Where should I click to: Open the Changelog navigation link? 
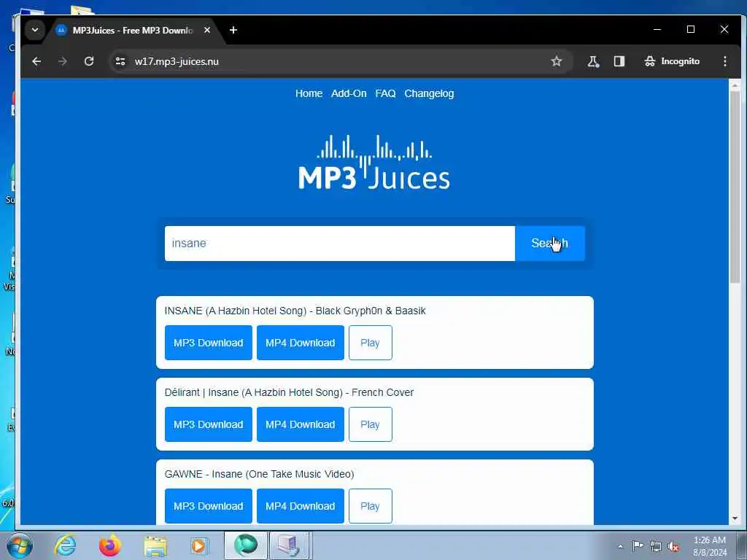429,93
